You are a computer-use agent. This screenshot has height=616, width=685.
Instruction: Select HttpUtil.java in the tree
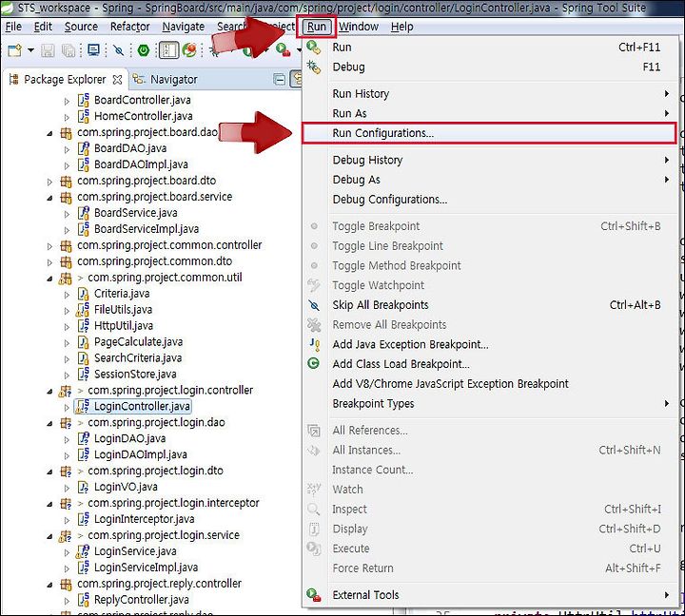124,326
